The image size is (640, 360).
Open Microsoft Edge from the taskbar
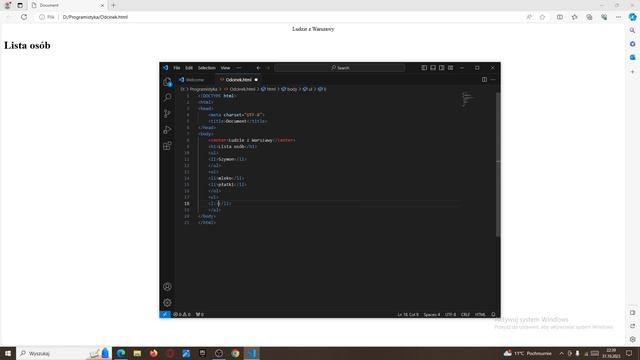(x=121, y=353)
